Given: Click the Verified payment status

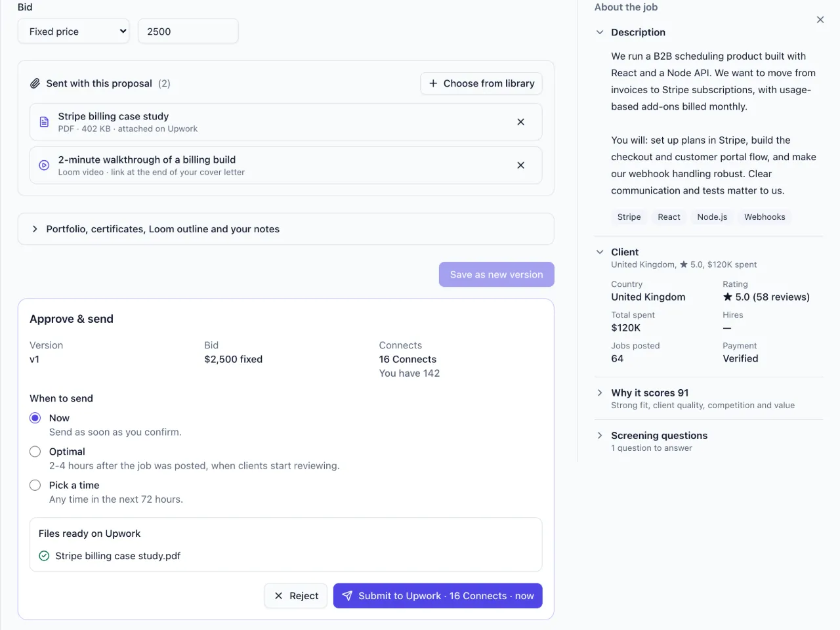Looking at the screenshot, I should (740, 358).
